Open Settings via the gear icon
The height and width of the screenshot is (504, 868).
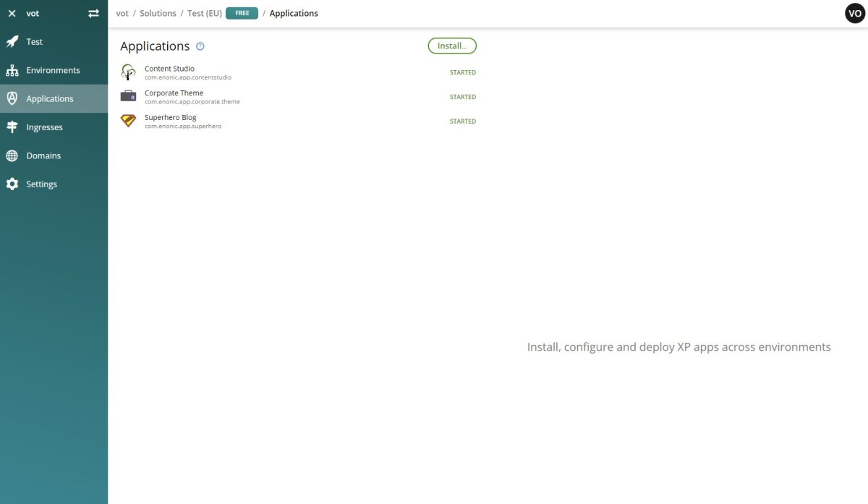(x=12, y=184)
